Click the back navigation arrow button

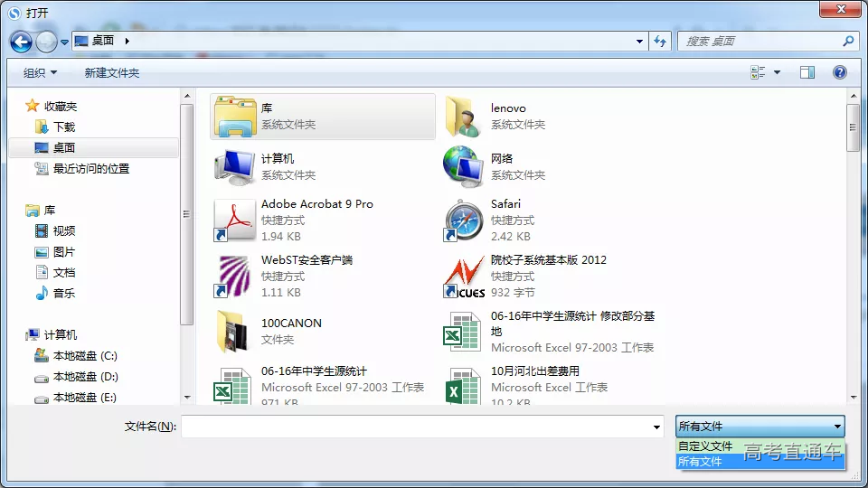(x=21, y=41)
